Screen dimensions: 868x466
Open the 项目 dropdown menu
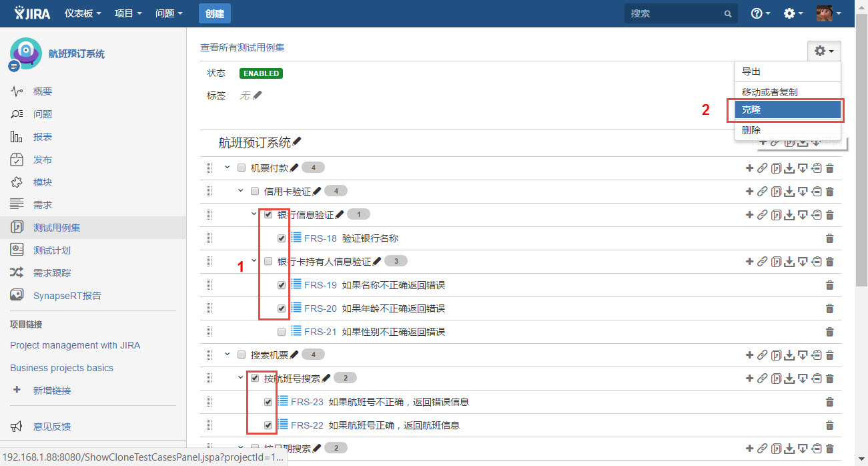pos(128,13)
